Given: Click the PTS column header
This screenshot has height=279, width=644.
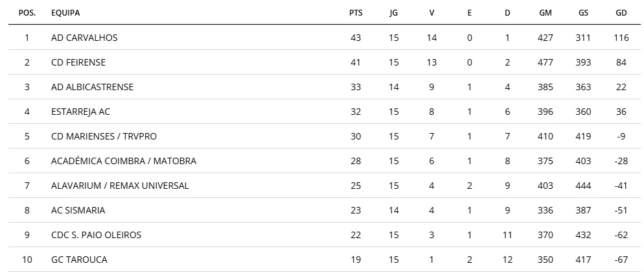Looking at the screenshot, I should point(356,13).
